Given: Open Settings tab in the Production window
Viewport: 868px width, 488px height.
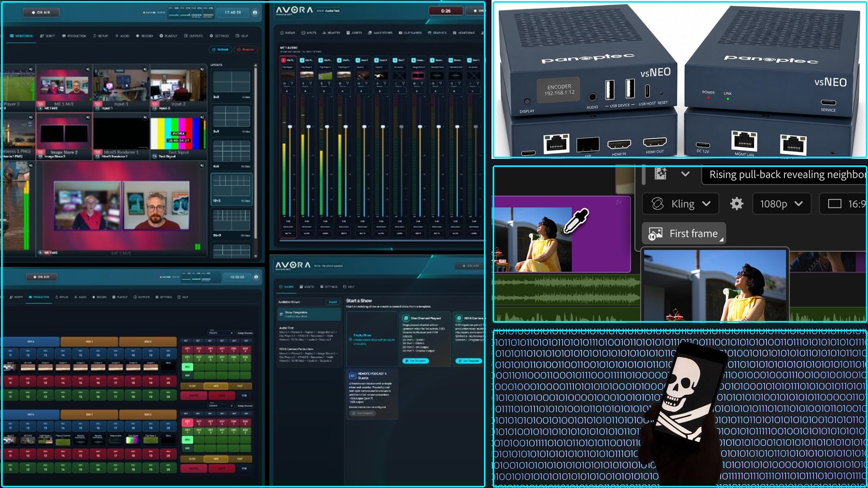Looking at the screenshot, I should pos(163,297).
